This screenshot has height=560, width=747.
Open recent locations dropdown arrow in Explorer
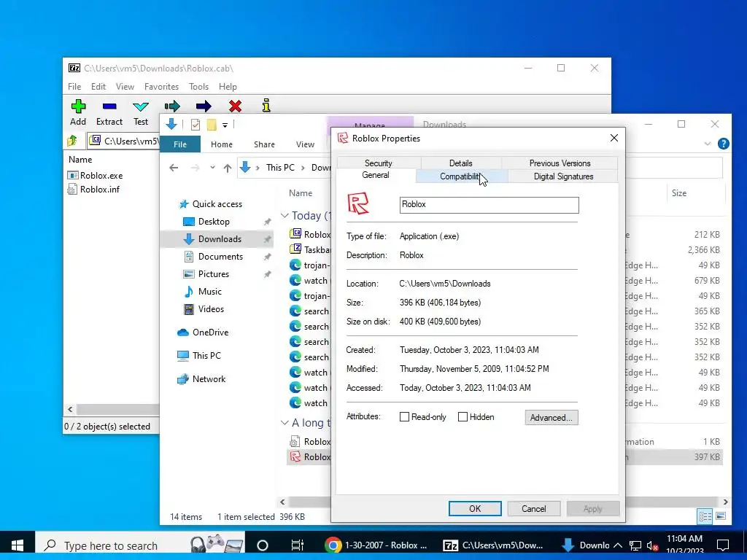pos(212,168)
